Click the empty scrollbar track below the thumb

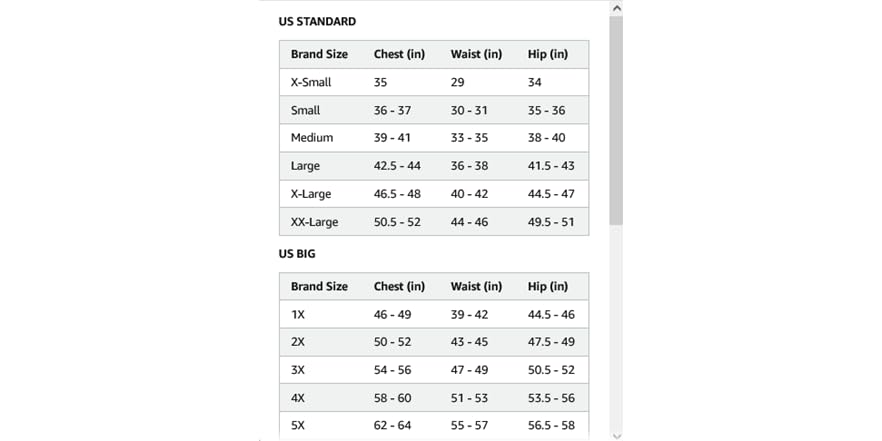tap(616, 330)
